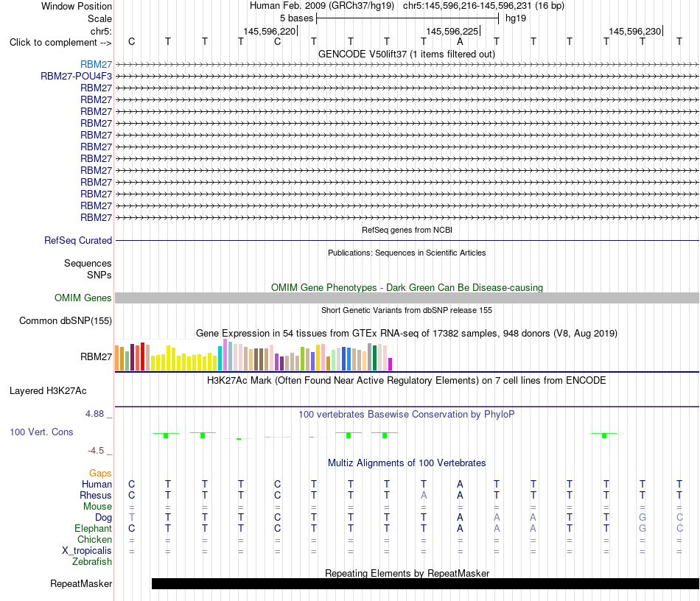Click the 100 Vert. Cons label
Screen dimensions: 700x601
(41, 432)
